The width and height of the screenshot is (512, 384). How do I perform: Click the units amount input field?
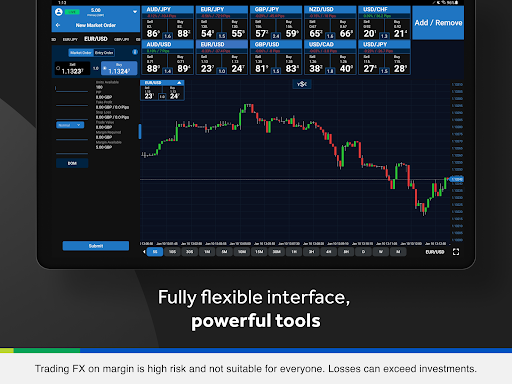pyautogui.click(x=72, y=88)
